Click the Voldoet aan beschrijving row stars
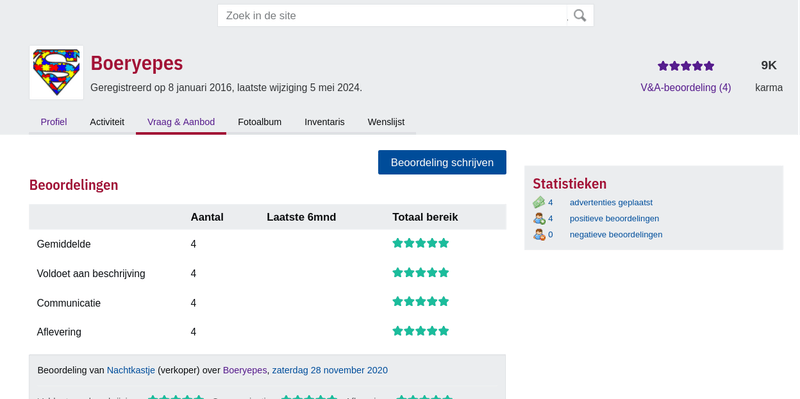The image size is (800, 399). (x=420, y=272)
